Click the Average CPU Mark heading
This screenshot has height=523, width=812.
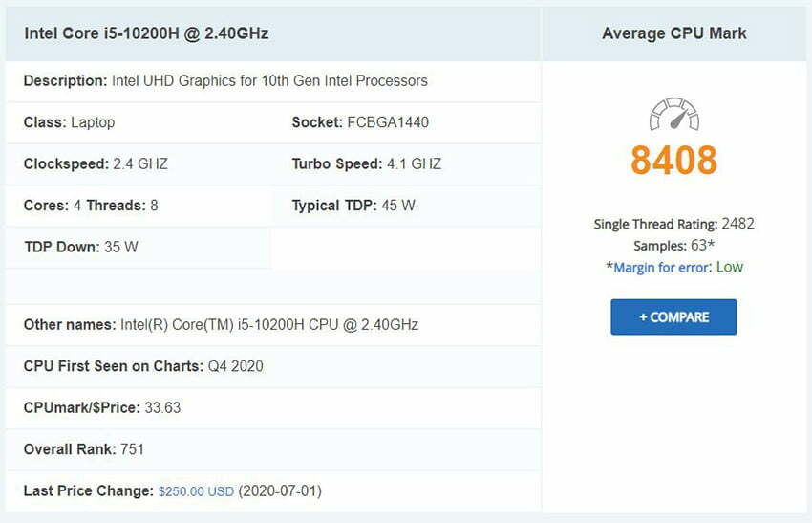(x=673, y=33)
